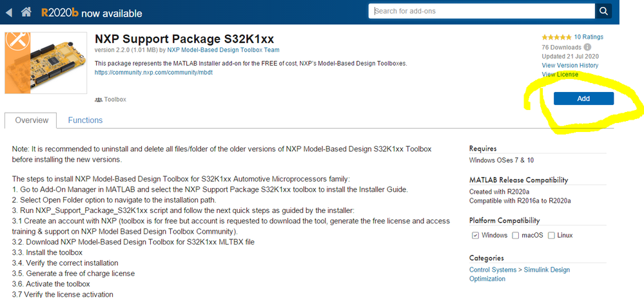Open the NXP board package thumbnail
Image resolution: width=644 pixels, height=298 pixels.
(x=46, y=62)
